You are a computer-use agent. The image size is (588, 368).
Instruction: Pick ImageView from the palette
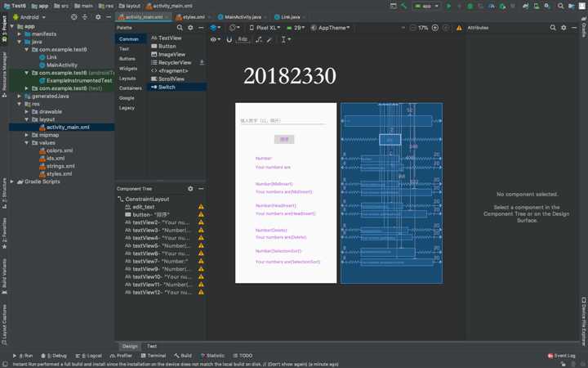click(x=168, y=54)
